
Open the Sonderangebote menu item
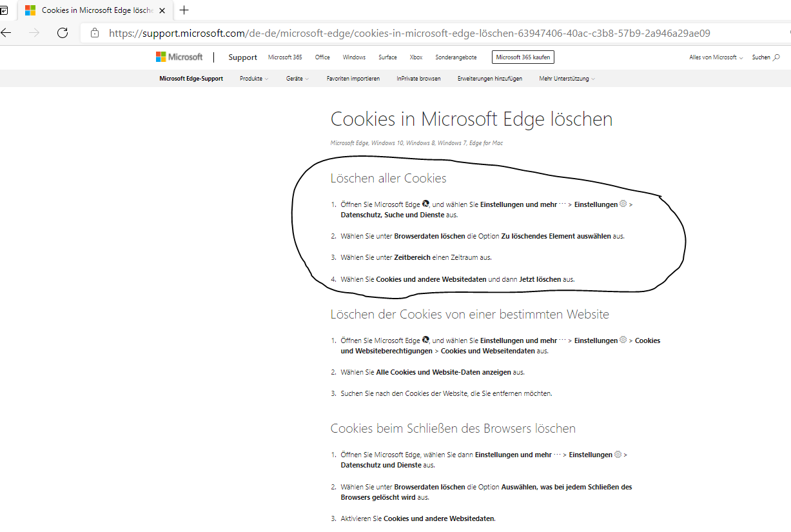coord(456,57)
